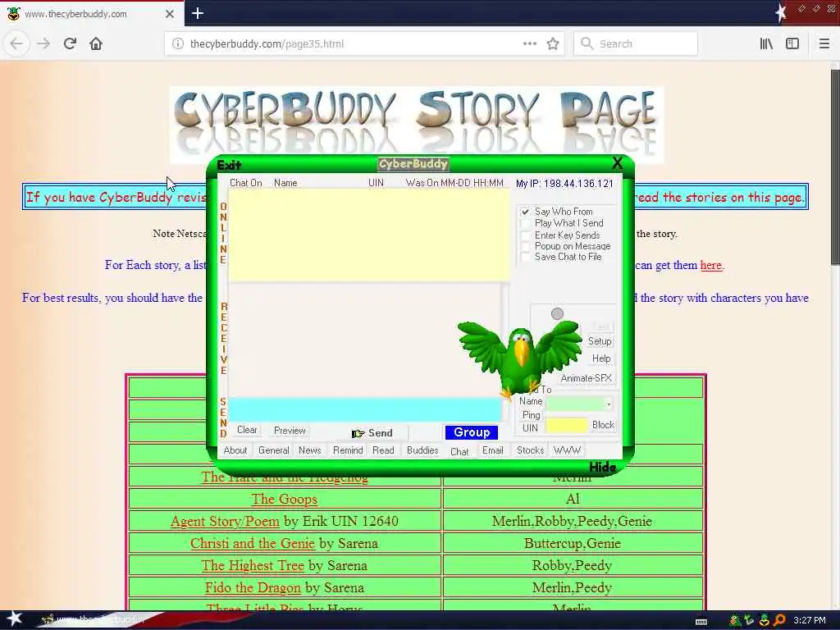Open the Firefox hamburger menu
This screenshot has height=630, width=840.
824,43
